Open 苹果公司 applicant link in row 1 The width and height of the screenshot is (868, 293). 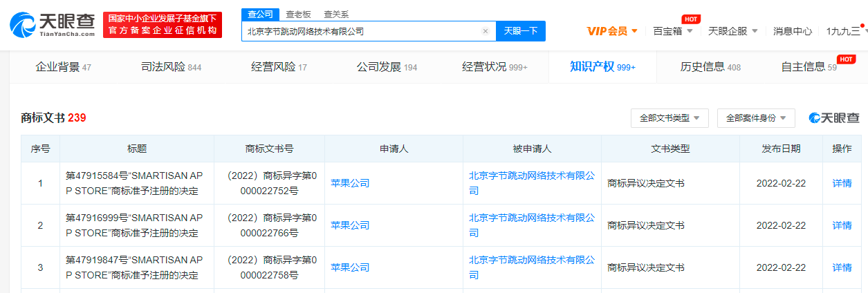coord(350,183)
